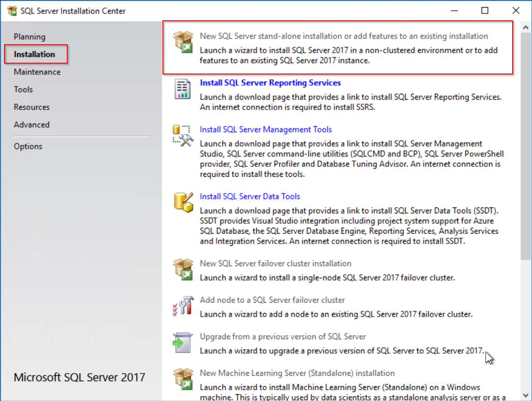This screenshot has height=401, width=532.
Task: Launch Install SQL Server Data Tools link
Action: coord(250,196)
